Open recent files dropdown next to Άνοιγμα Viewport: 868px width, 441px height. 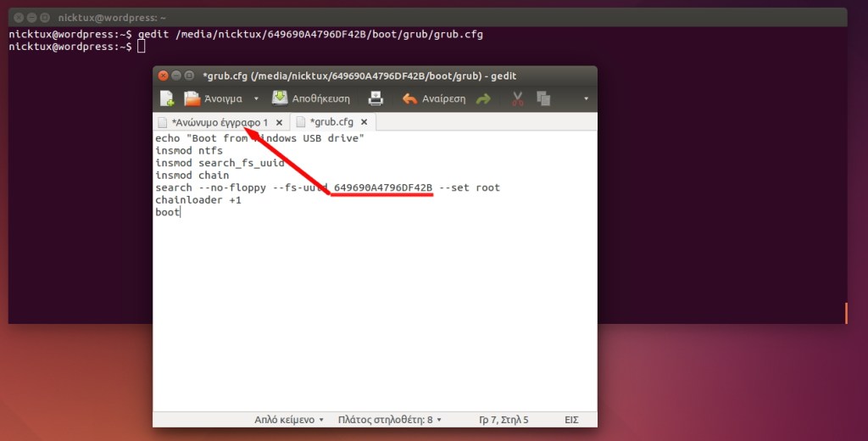coord(257,98)
